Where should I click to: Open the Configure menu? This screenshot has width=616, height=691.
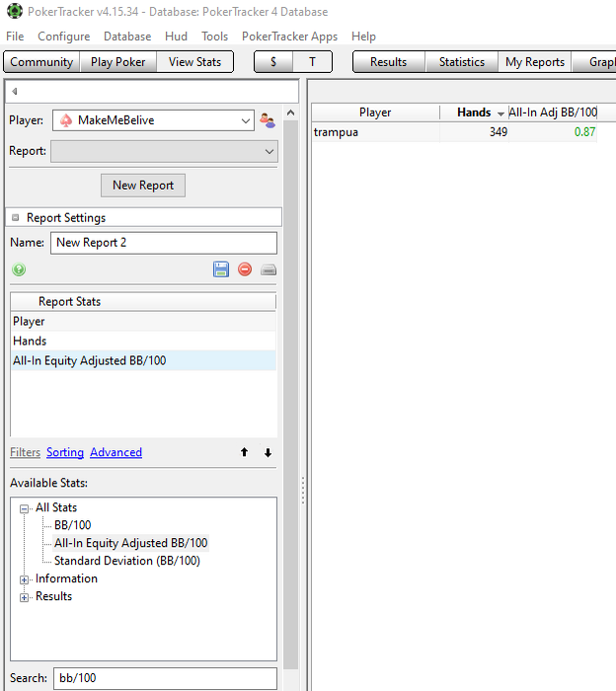(64, 37)
